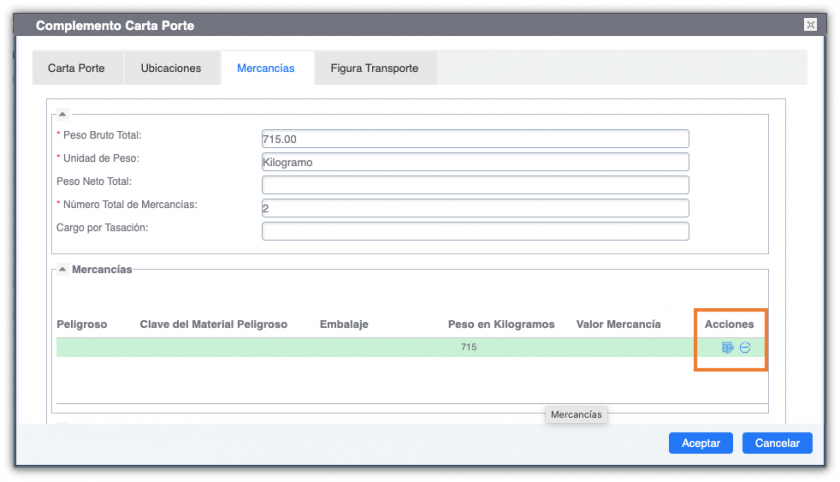Viewport: 840px width, 482px height.
Task: Click the edit icon in Acciones column
Action: pos(728,348)
